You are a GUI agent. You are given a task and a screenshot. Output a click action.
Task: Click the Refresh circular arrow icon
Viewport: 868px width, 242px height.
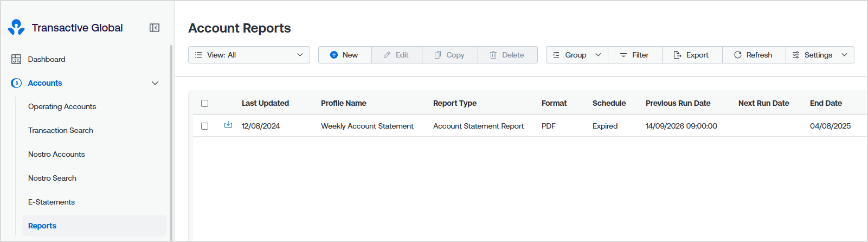click(738, 55)
